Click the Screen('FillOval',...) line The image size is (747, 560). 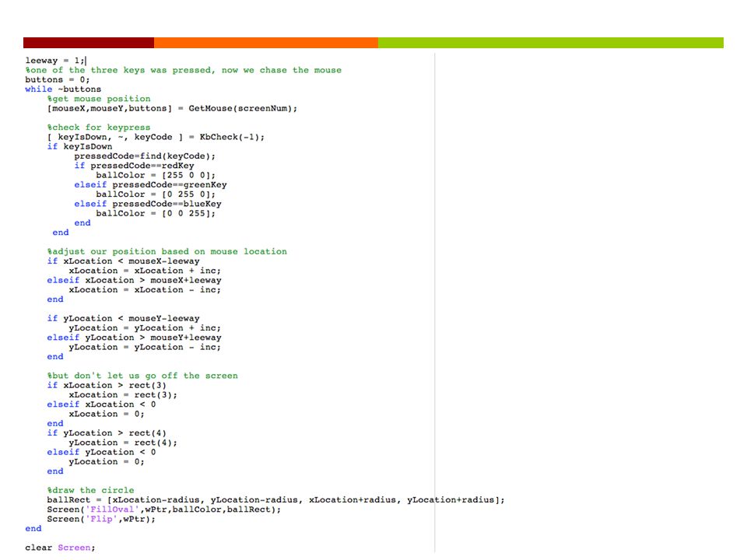point(164,509)
